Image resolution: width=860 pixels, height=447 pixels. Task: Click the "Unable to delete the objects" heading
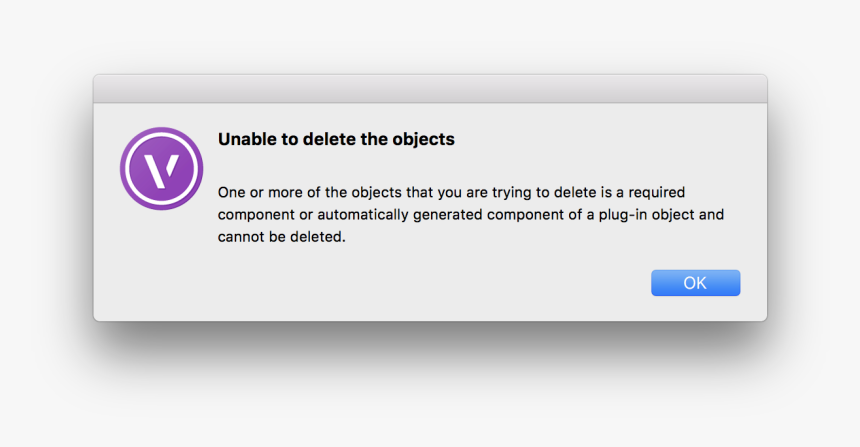pyautogui.click(x=336, y=139)
